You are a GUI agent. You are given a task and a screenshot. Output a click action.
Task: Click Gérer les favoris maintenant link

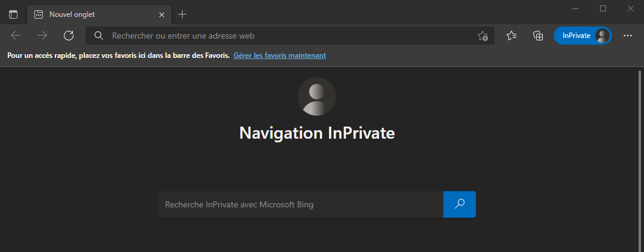(280, 55)
